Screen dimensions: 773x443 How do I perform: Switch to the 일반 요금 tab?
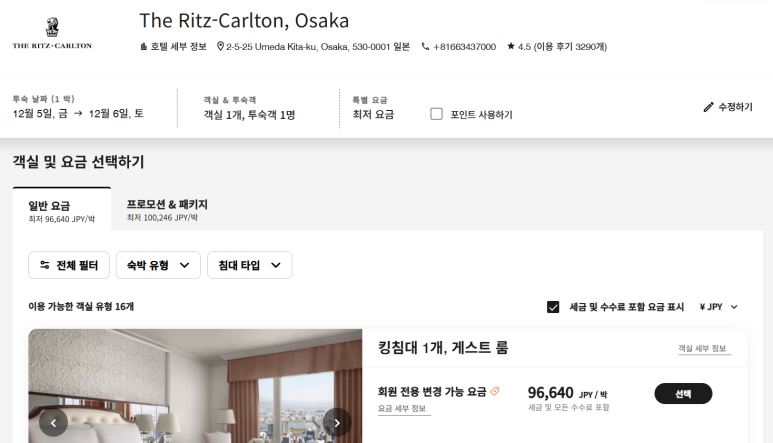click(62, 209)
